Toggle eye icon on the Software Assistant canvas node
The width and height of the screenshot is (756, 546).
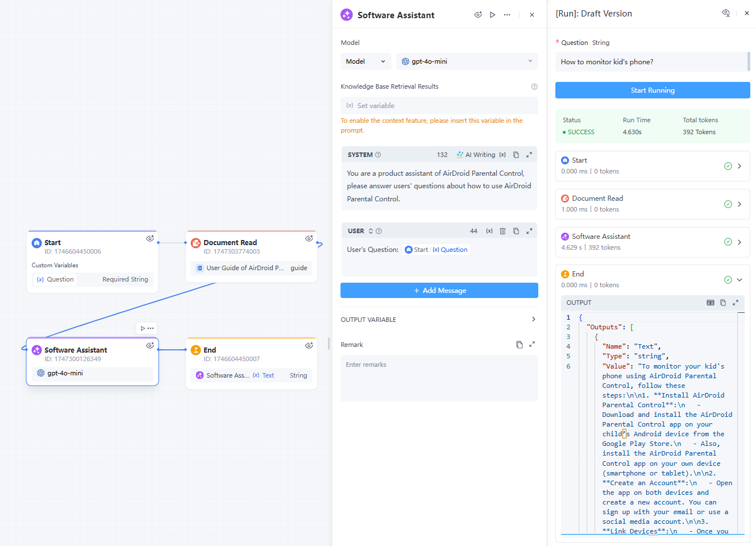[150, 346]
